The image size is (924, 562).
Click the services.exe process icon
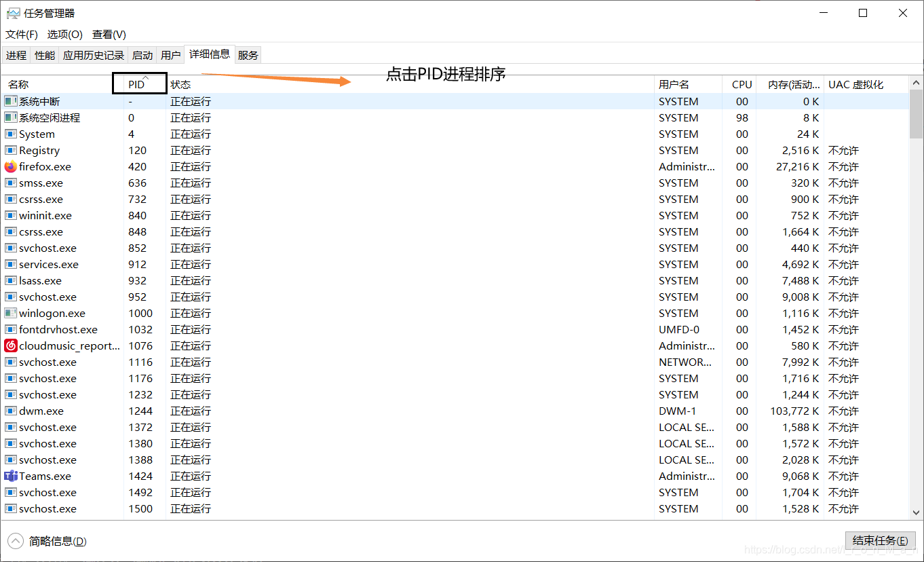point(10,264)
